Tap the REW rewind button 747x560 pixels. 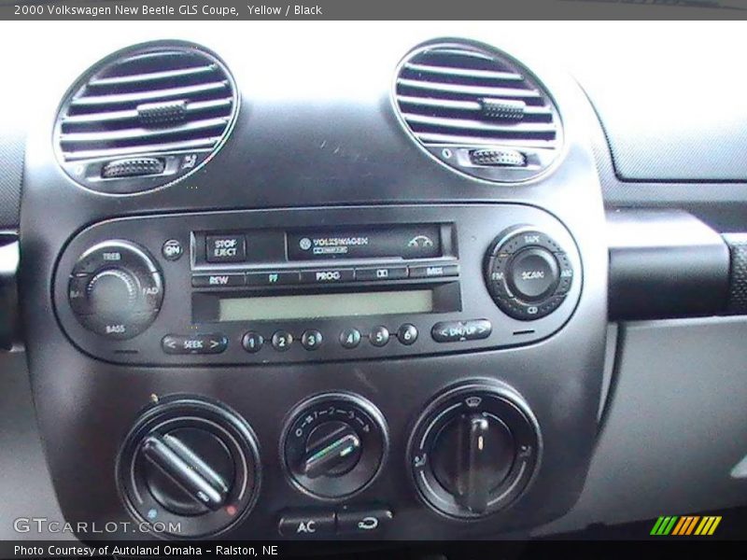tap(218, 280)
